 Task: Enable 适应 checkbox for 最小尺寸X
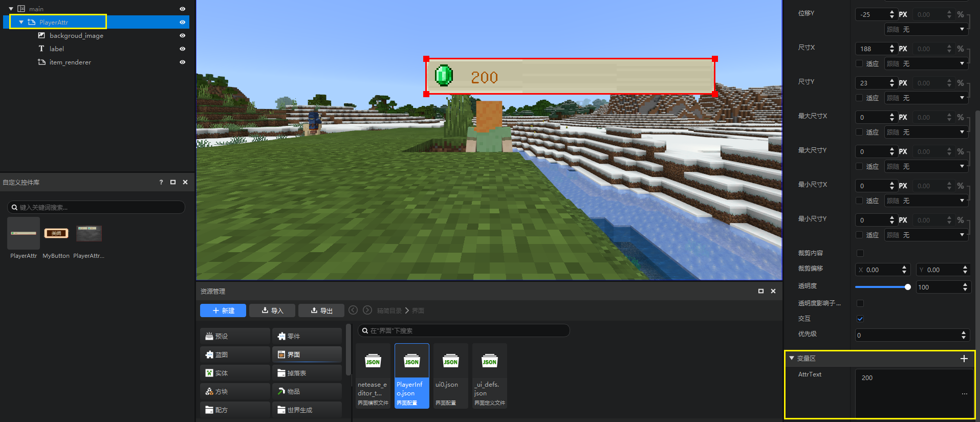coord(859,201)
